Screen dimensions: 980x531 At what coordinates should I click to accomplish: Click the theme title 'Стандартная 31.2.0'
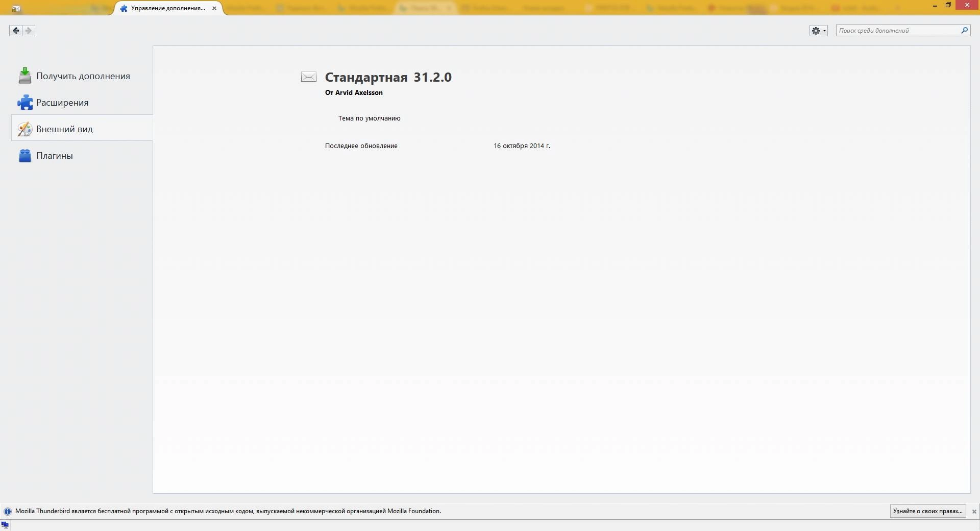pos(388,77)
